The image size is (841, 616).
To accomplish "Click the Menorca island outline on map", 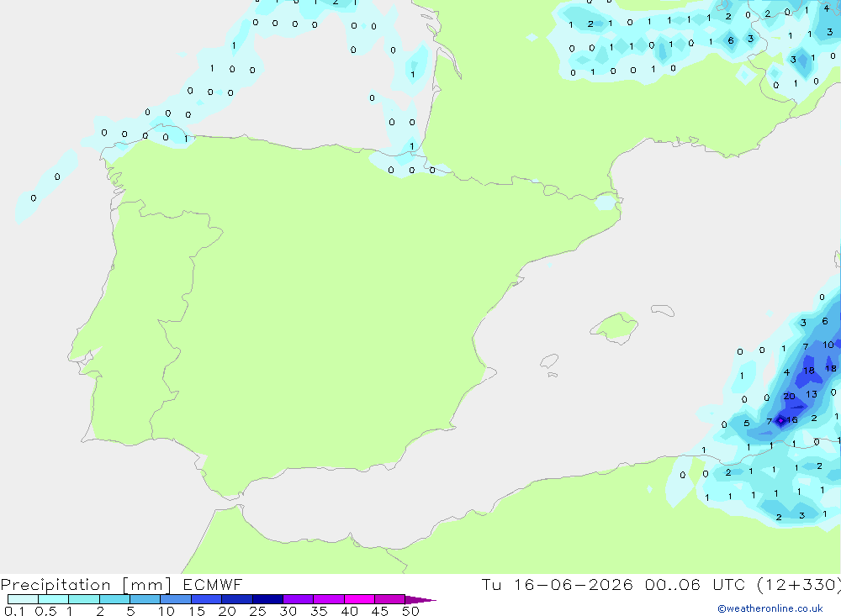I will click(663, 310).
